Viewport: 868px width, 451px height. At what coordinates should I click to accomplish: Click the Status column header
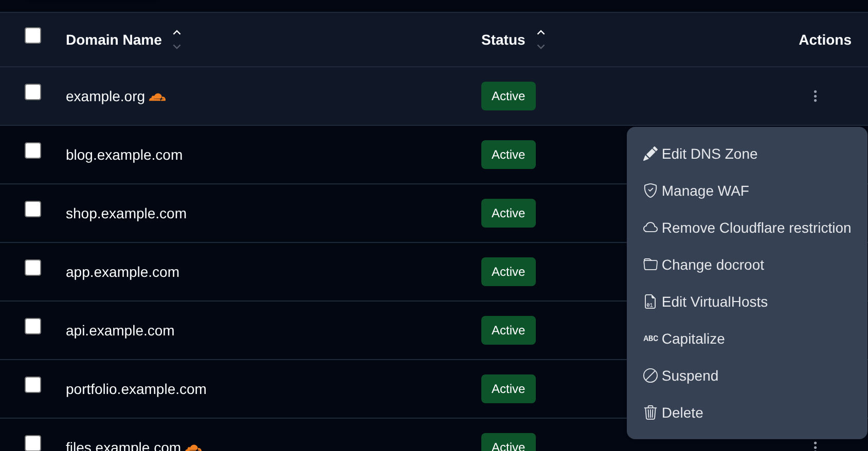(x=503, y=40)
